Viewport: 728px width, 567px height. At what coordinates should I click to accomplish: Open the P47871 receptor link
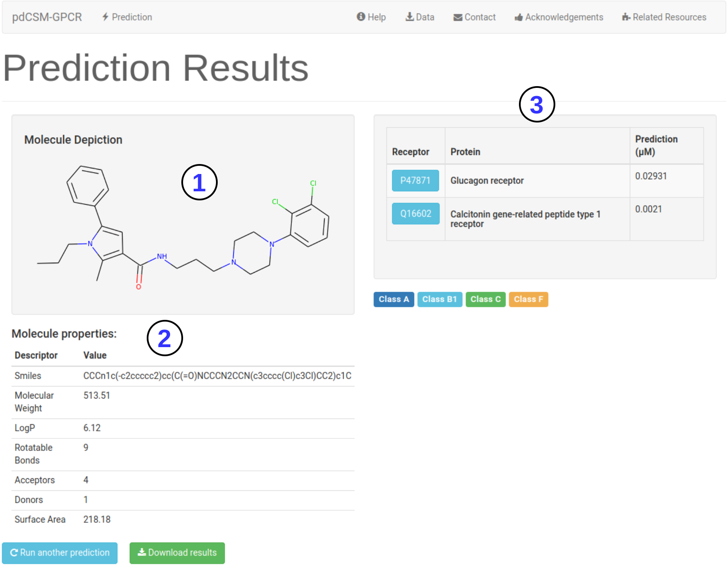click(x=415, y=180)
